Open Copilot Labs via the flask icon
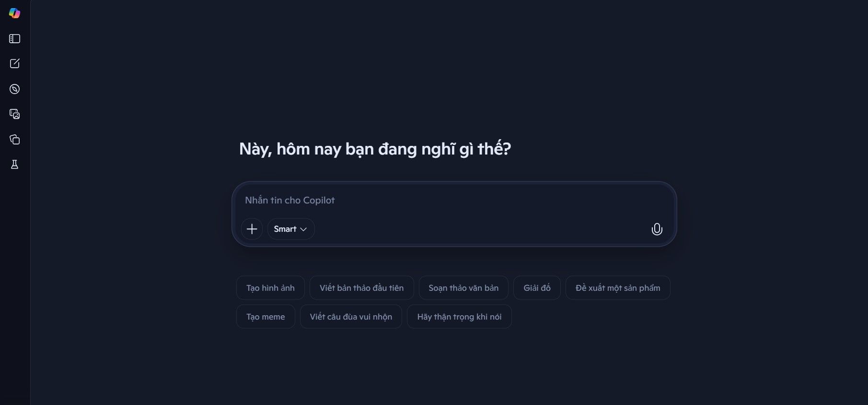The width and height of the screenshot is (868, 405). click(x=14, y=165)
